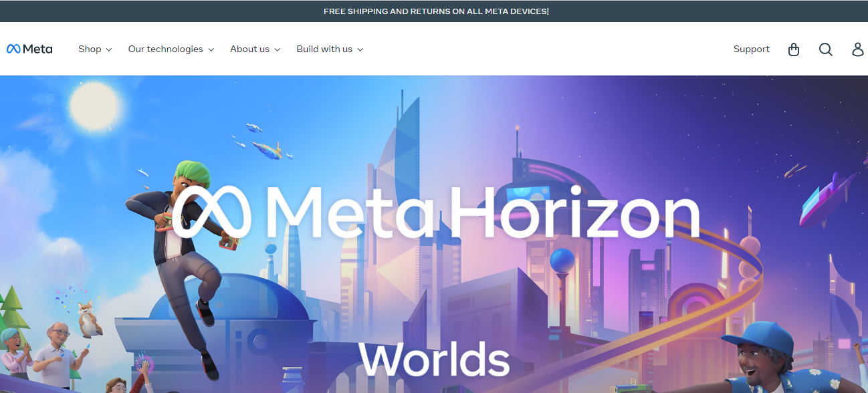The width and height of the screenshot is (868, 393).
Task: Expand the chevron next to About us
Action: (277, 49)
